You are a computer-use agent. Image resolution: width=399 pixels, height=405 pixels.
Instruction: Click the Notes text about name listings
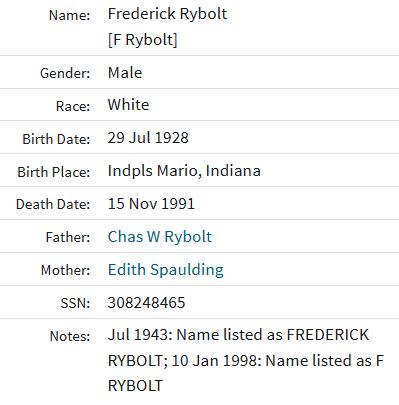[x=246, y=360]
